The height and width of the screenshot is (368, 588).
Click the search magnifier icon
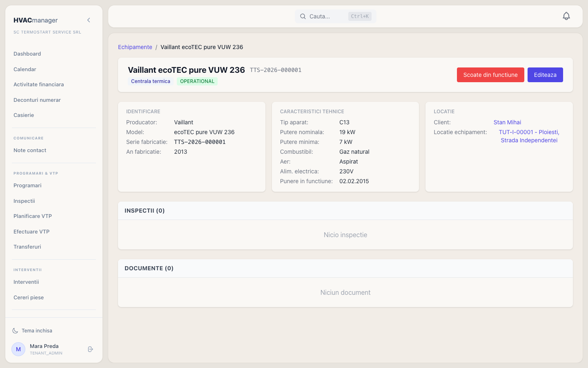303,16
